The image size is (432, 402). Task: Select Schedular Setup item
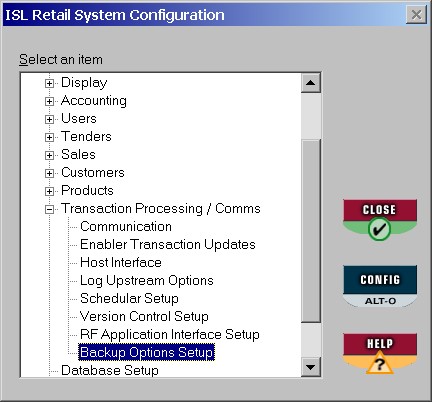pyautogui.click(x=129, y=299)
